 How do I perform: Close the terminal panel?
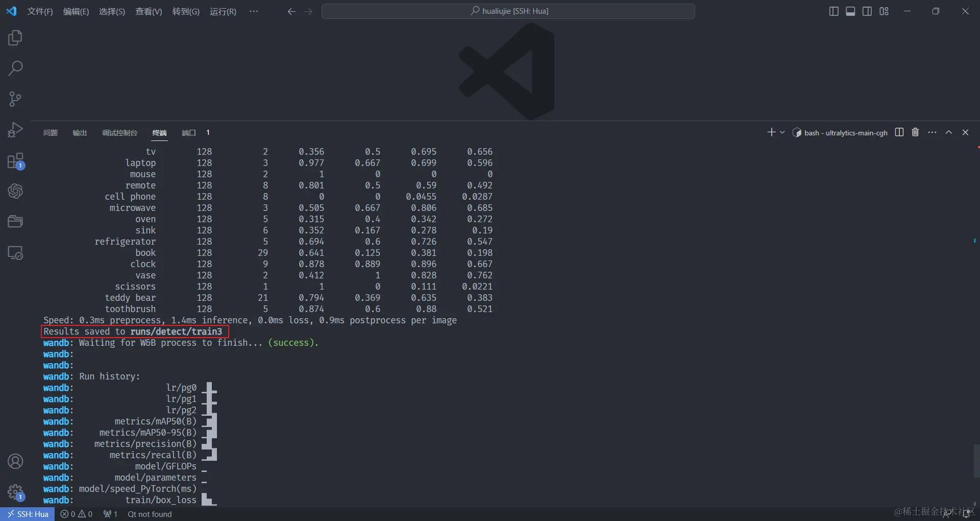(965, 132)
